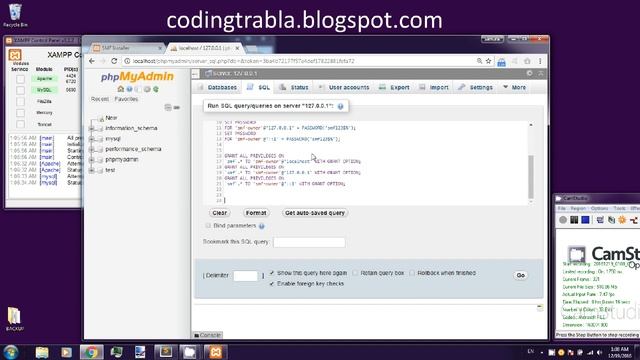640x360 pixels.
Task: Toggle Tomcat service checkbox in XAMPP
Action: (20, 124)
